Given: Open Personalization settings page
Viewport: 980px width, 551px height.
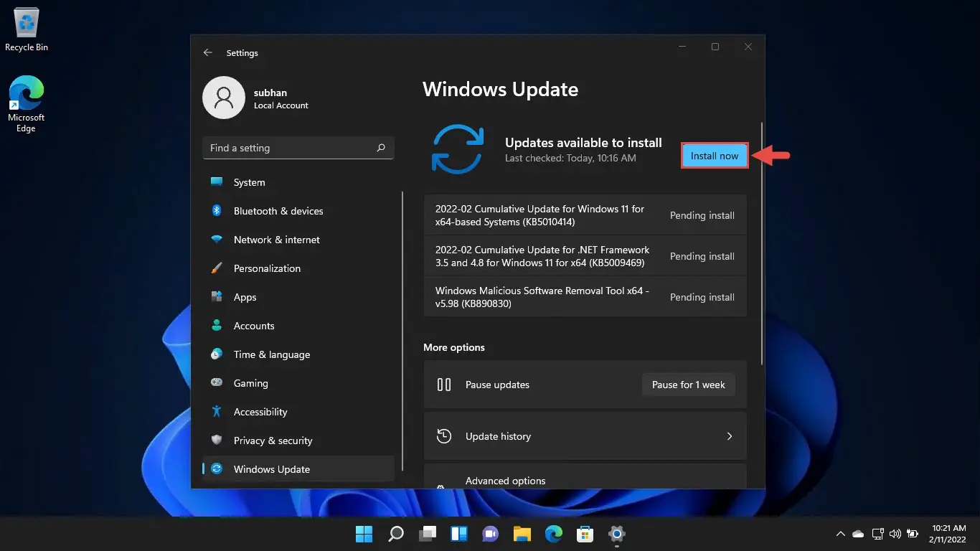Looking at the screenshot, I should coord(298,268).
